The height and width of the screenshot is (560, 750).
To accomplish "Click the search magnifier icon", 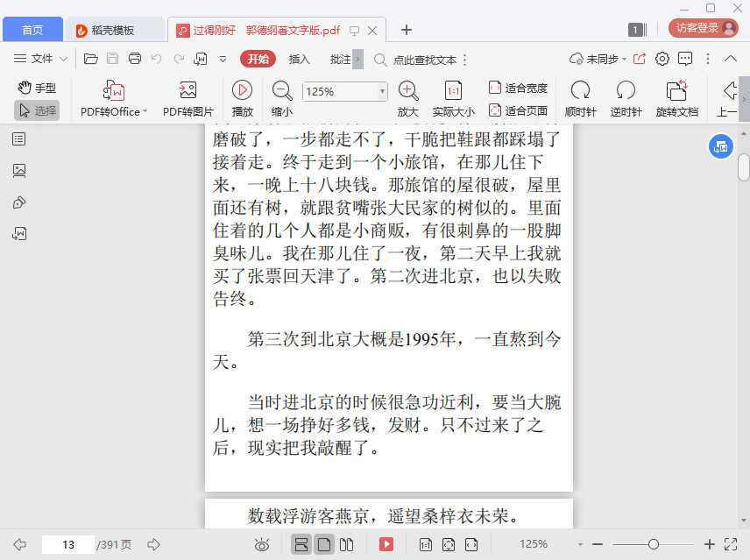I will 379,60.
